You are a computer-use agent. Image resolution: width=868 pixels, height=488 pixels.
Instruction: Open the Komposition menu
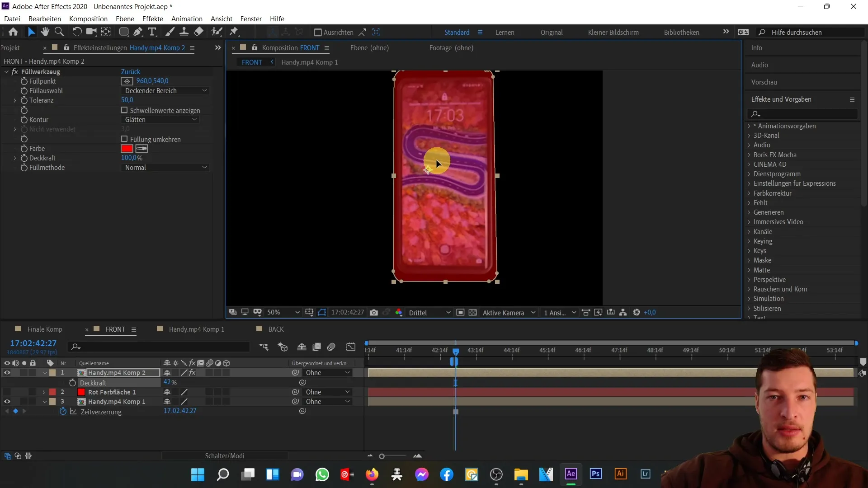(x=88, y=19)
